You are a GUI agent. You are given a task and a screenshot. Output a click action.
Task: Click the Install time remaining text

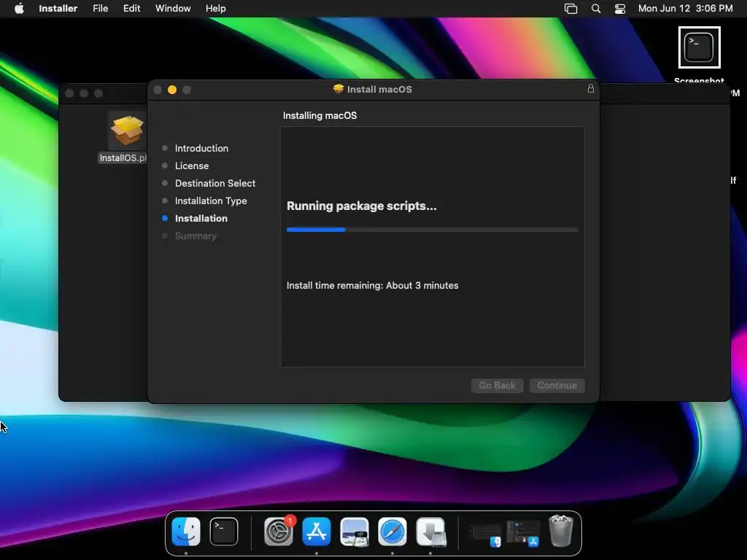coord(373,285)
